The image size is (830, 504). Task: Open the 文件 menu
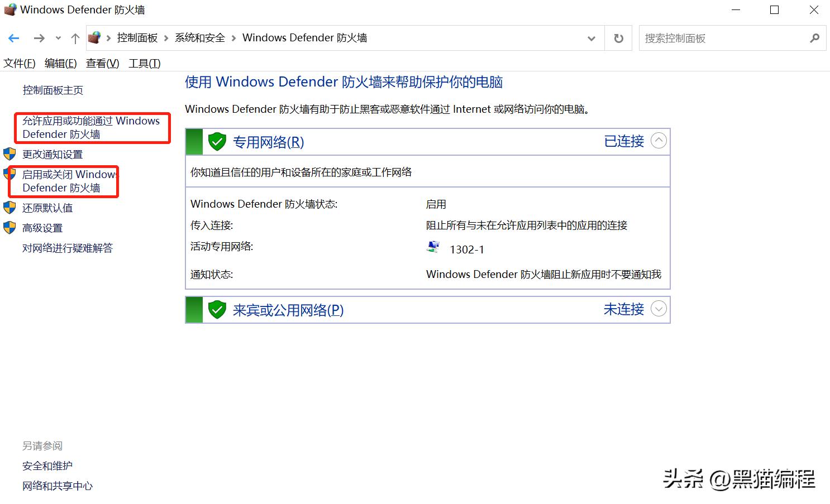pos(19,63)
